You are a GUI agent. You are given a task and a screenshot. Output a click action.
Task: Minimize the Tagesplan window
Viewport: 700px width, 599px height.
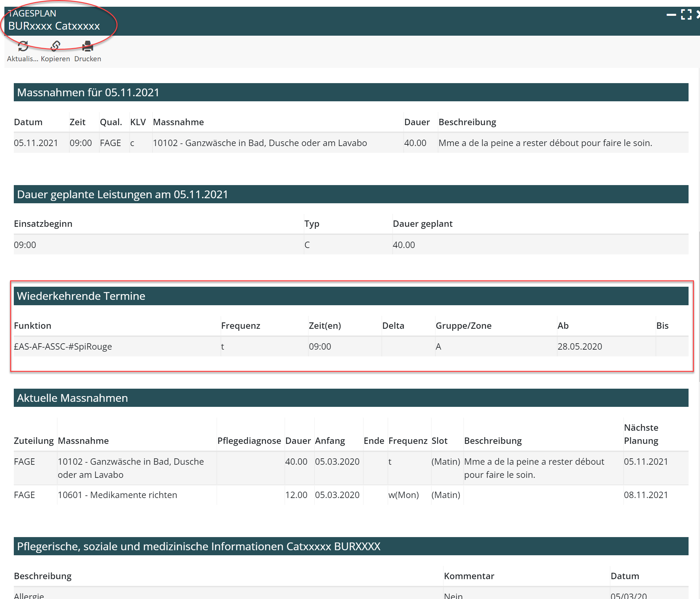[x=671, y=14]
